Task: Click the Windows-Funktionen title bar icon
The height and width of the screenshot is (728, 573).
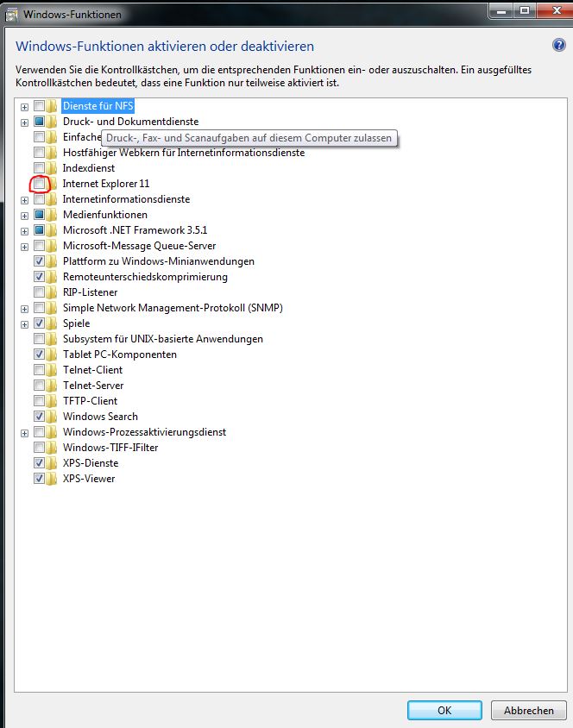Action: point(11,15)
